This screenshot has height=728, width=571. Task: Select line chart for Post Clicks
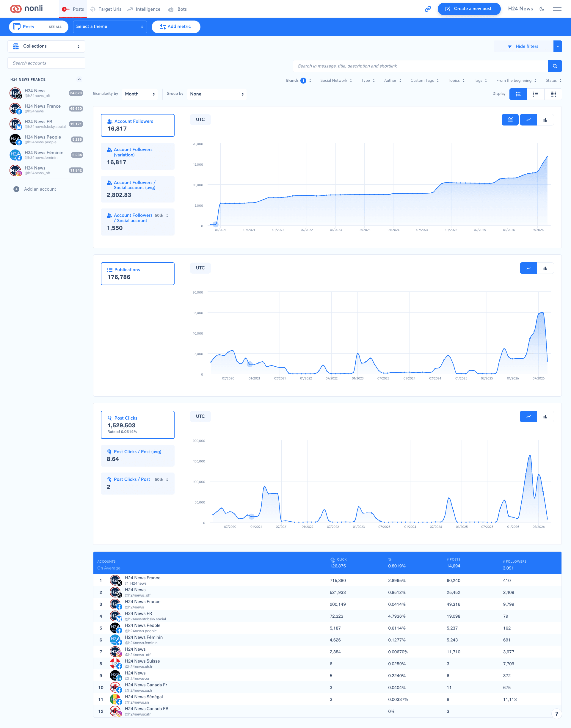(x=528, y=416)
